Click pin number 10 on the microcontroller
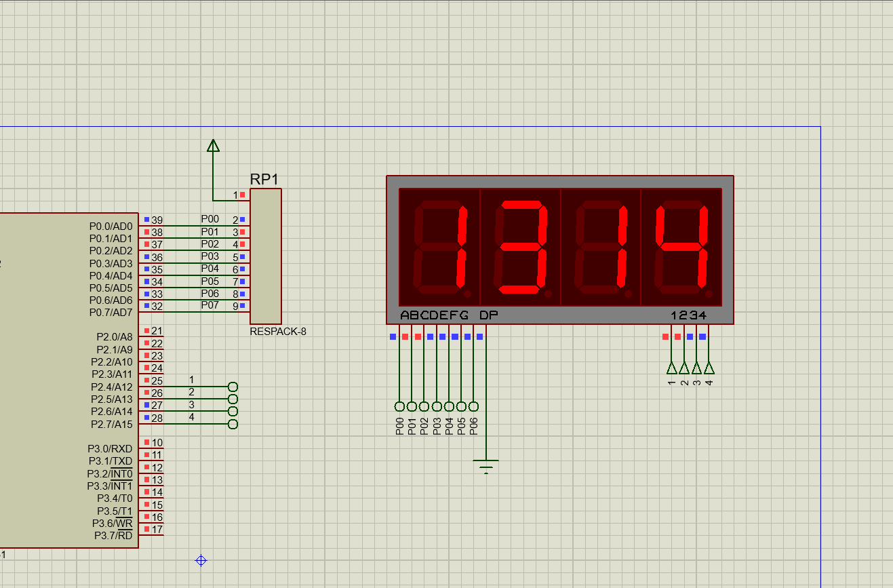893x588 pixels. pyautogui.click(x=157, y=442)
